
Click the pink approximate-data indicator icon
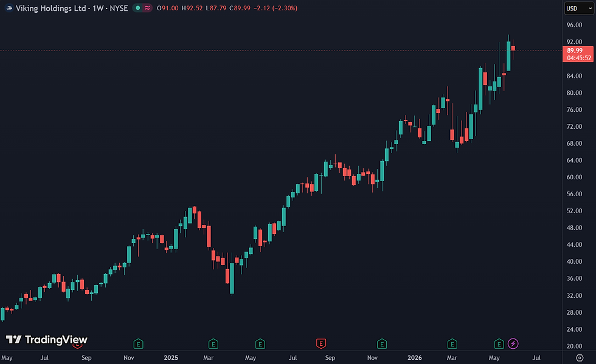pyautogui.click(x=147, y=8)
